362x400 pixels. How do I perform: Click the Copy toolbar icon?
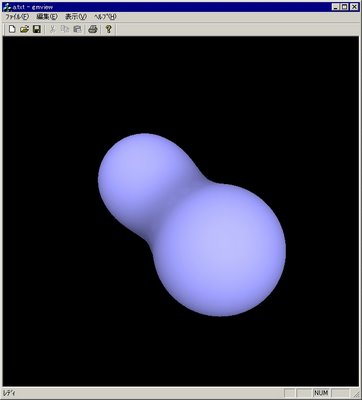tap(65, 29)
